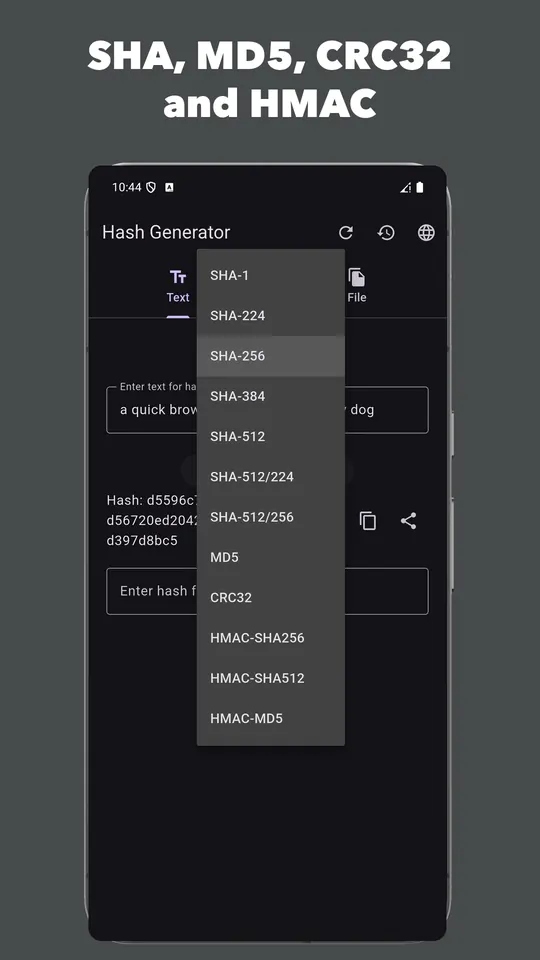Share the hash via share icon

pos(408,521)
